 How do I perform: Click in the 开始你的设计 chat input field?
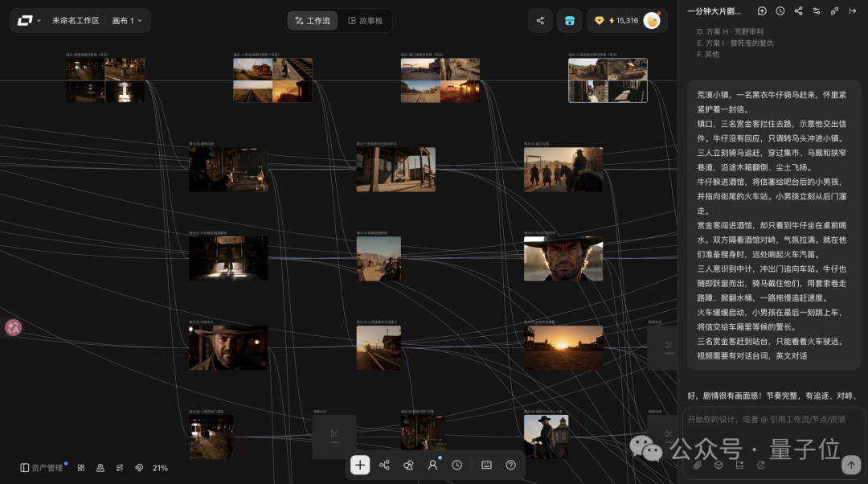click(767, 420)
